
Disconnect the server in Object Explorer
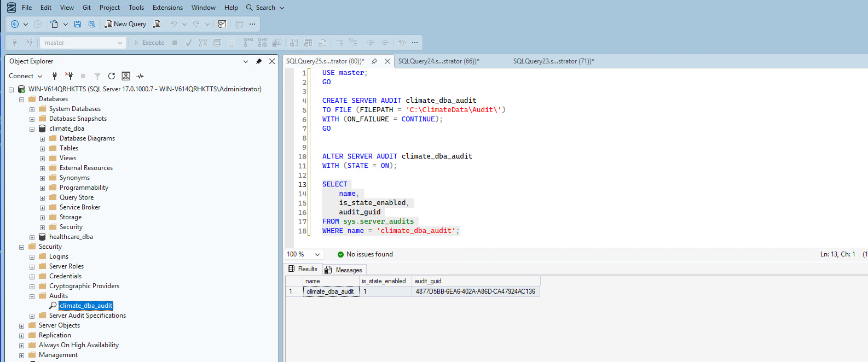[69, 76]
